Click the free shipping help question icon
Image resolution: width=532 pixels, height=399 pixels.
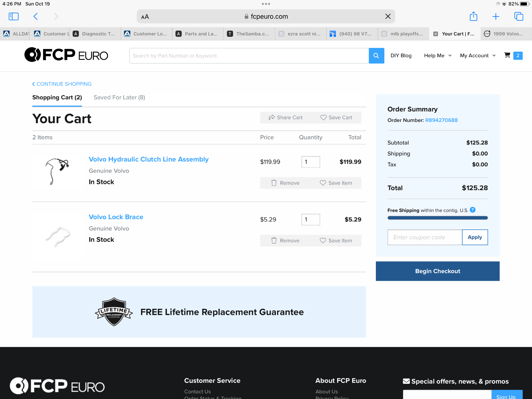(473, 210)
